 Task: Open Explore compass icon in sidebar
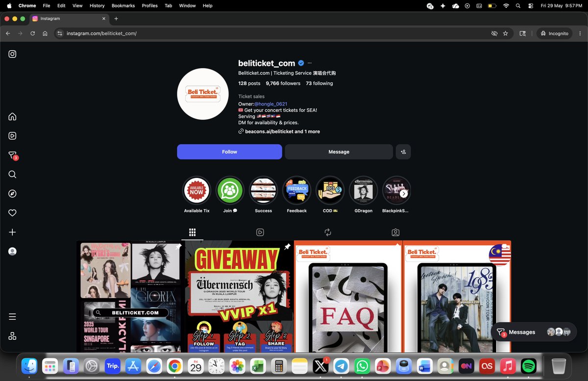(13, 194)
